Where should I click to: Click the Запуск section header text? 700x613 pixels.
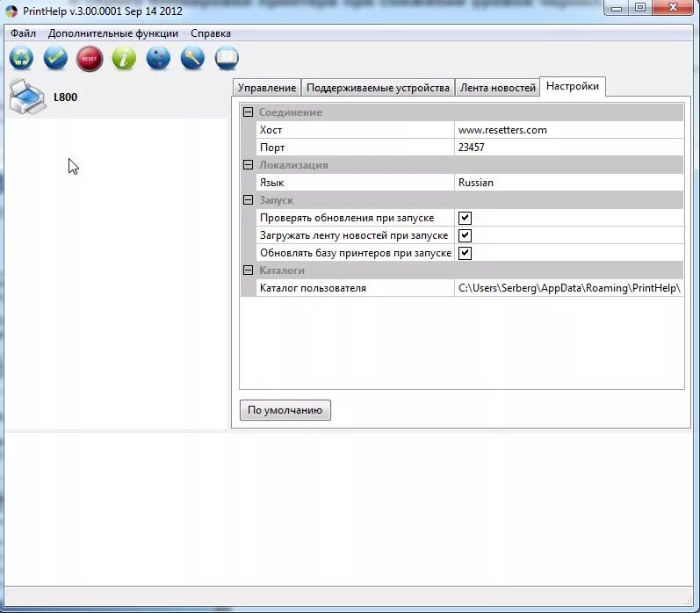pyautogui.click(x=277, y=200)
